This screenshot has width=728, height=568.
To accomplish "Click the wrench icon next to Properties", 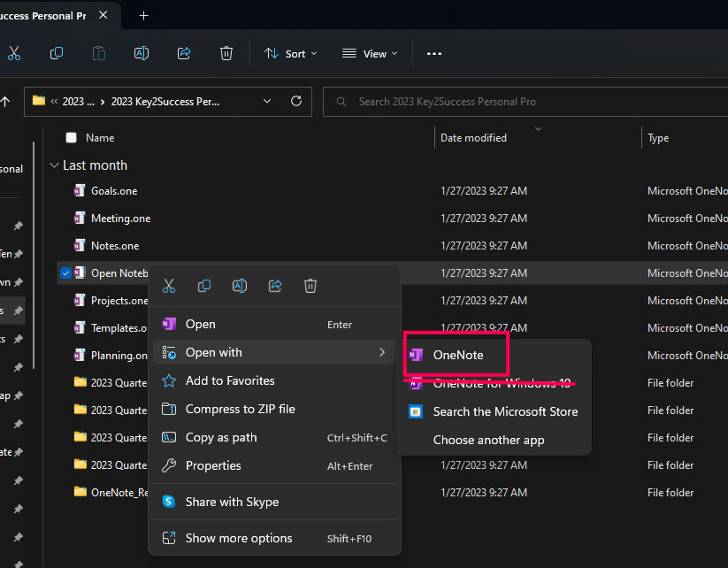I will (x=169, y=465).
